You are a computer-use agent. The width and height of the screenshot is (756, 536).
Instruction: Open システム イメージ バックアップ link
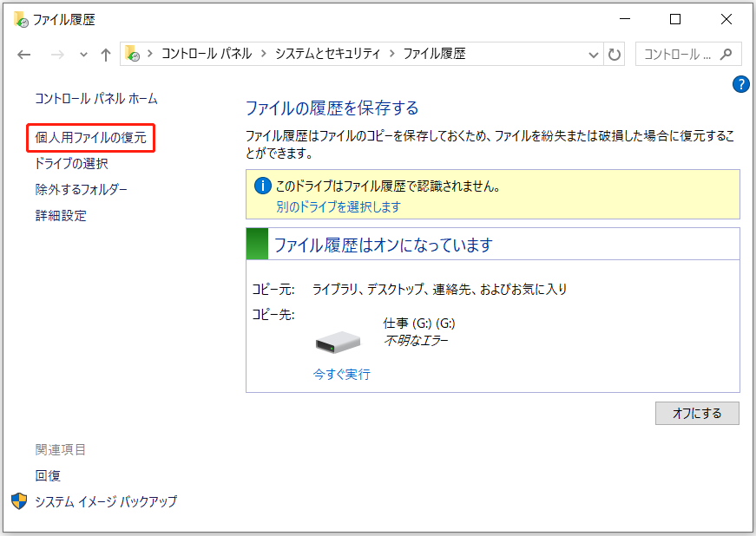pyautogui.click(x=106, y=502)
